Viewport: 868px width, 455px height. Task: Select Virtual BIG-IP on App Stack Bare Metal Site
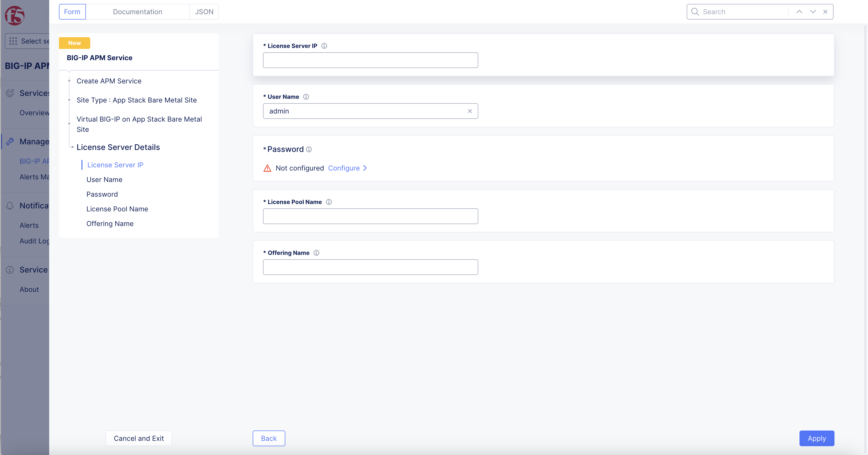139,124
